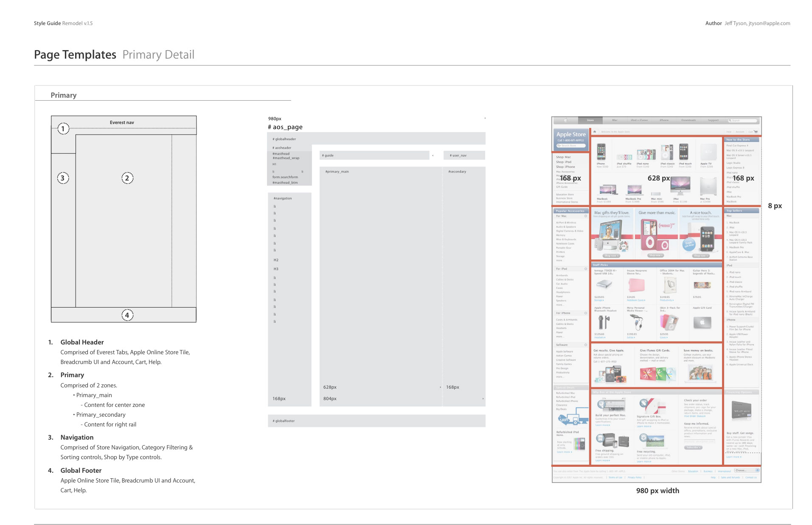This screenshot has width=812, height=525.
Task: Select the iPod classic product image
Action: [667, 152]
